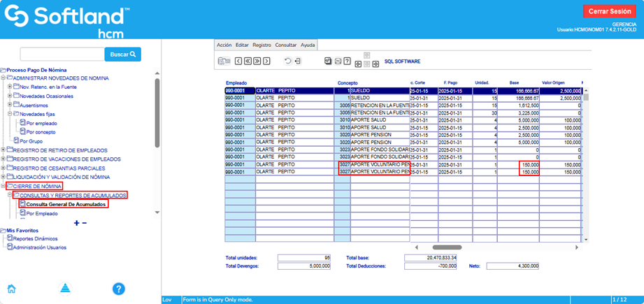This screenshot has width=644, height=304.
Task: Expand the Nov. Retenc. en la Fuente folder
Action: point(10,87)
